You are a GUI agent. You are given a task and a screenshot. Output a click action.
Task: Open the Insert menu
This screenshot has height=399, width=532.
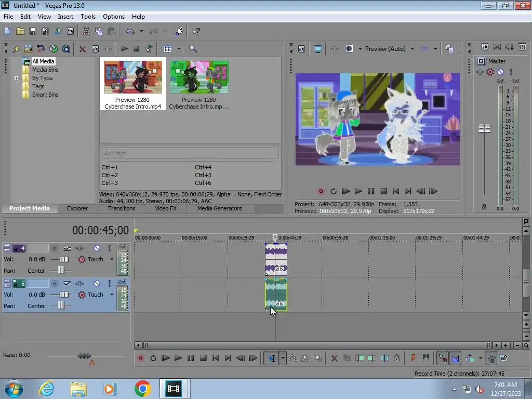[65, 16]
